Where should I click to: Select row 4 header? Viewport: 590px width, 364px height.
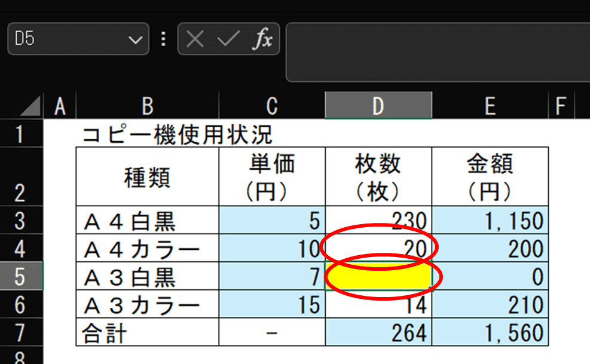click(22, 248)
